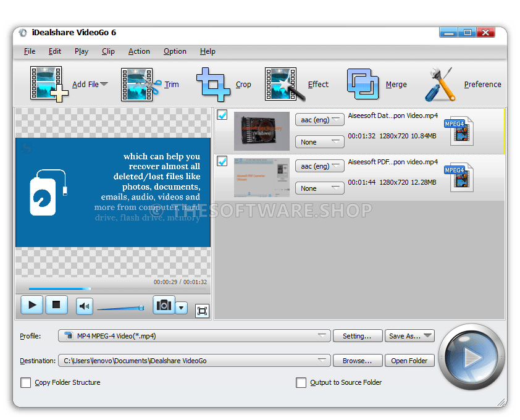The height and width of the screenshot is (420, 520).
Task: Start conversion with big blue button
Action: [472, 357]
